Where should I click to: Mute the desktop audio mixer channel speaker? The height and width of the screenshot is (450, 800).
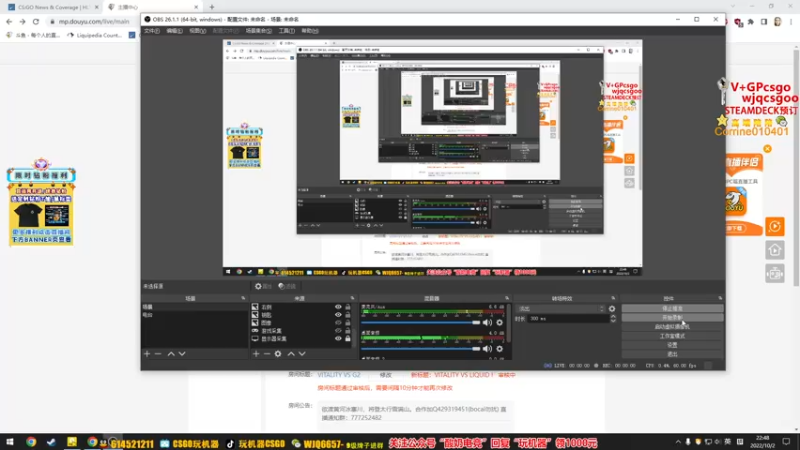tap(487, 349)
